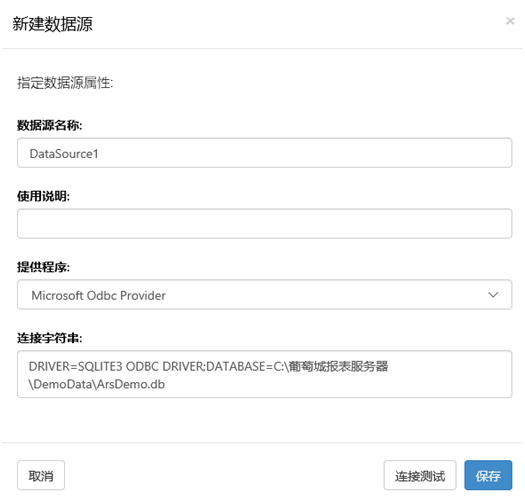525x502 pixels.
Task: Click the 使用说明 label
Action: tap(44, 196)
